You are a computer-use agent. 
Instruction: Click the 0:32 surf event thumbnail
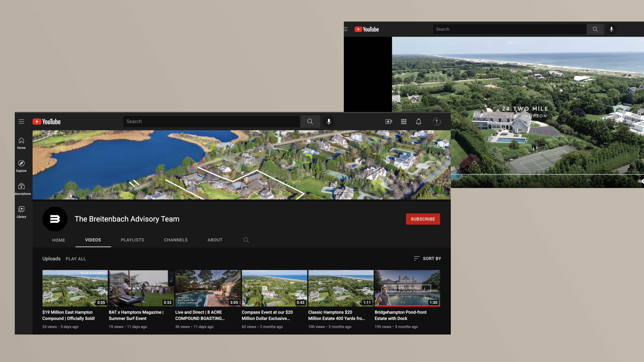[142, 288]
